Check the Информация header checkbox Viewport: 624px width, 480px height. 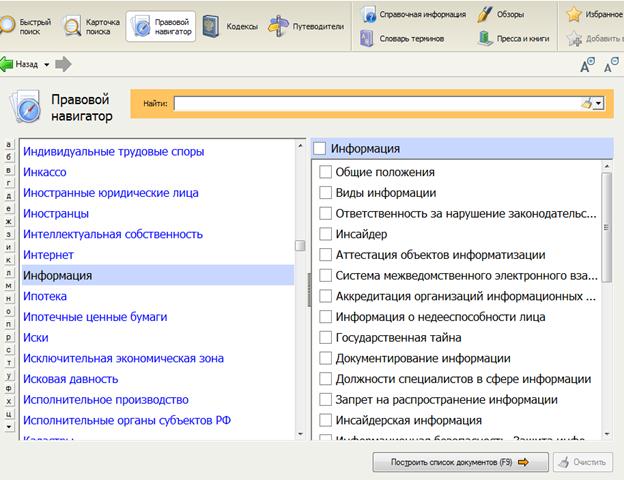[319, 148]
